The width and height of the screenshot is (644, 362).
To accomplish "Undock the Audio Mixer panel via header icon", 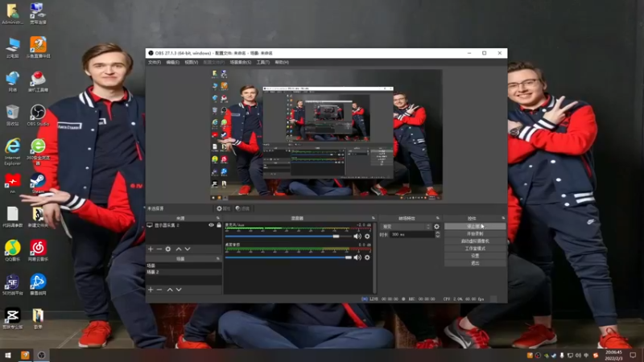I will pyautogui.click(x=374, y=218).
